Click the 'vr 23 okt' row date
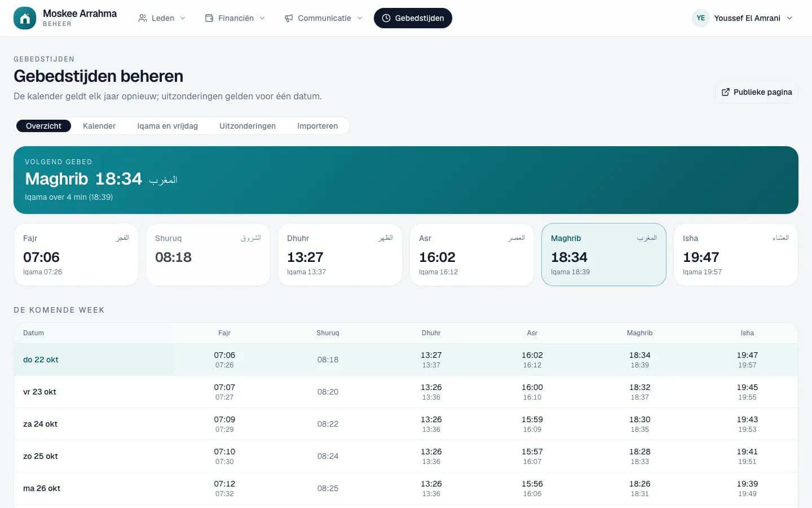The image size is (812, 508). (x=39, y=392)
